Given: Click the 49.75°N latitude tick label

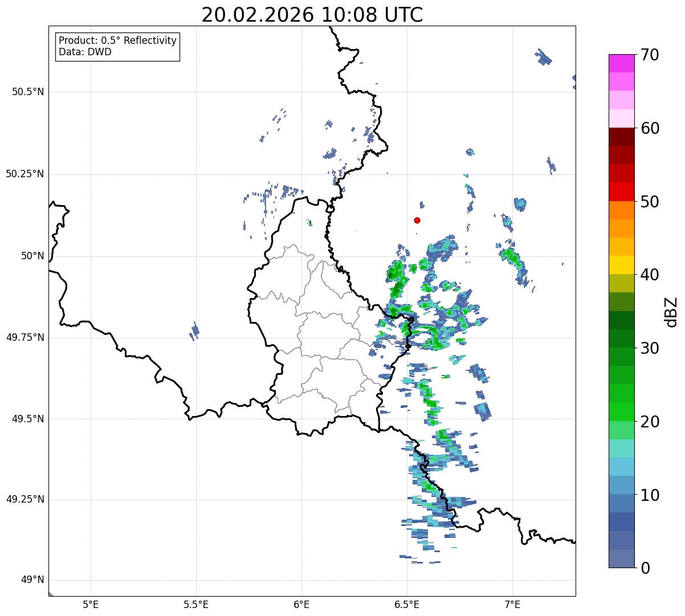Looking at the screenshot, I should click(x=25, y=337).
